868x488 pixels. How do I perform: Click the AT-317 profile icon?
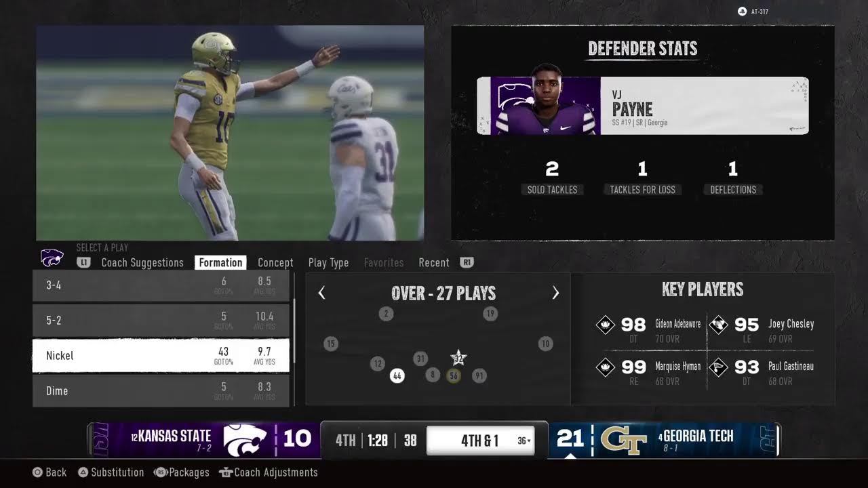[742, 12]
